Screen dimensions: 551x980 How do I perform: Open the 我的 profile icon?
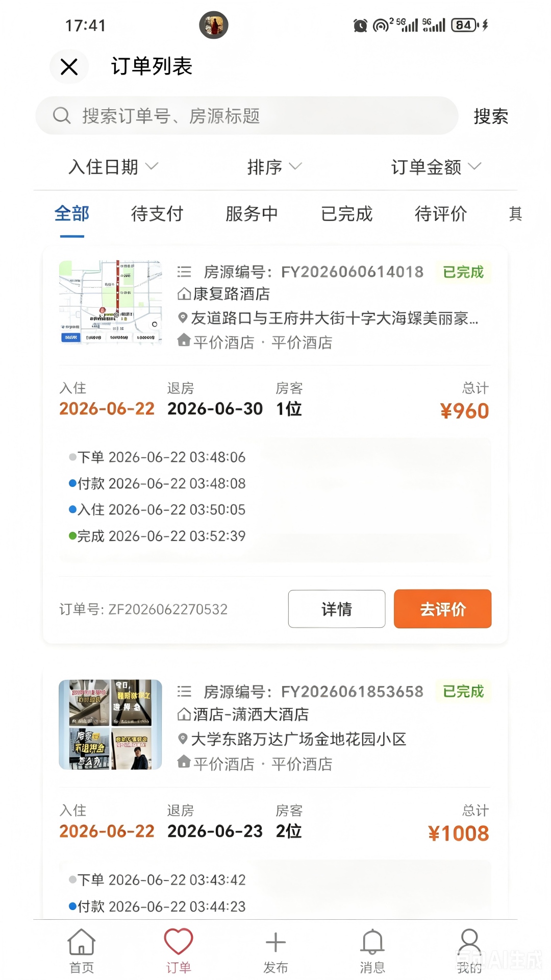click(469, 942)
